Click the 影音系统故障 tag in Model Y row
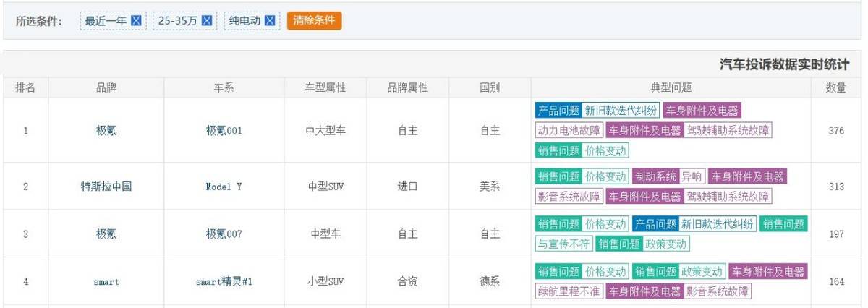Screen dimensions: 868x308 click(569, 196)
